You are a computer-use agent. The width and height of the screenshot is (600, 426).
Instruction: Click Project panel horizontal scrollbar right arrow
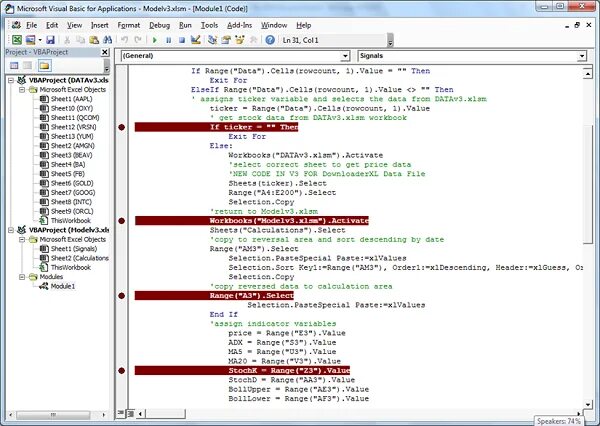tap(104, 415)
